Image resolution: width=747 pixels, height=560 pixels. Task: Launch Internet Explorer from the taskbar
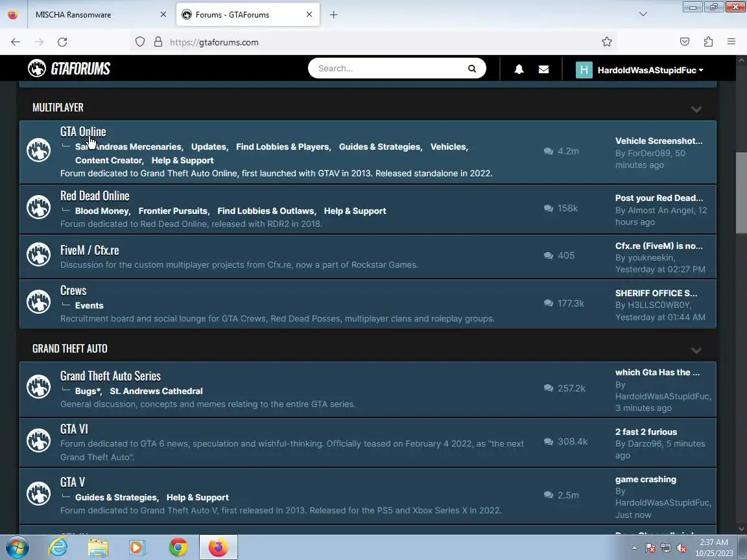click(x=58, y=547)
